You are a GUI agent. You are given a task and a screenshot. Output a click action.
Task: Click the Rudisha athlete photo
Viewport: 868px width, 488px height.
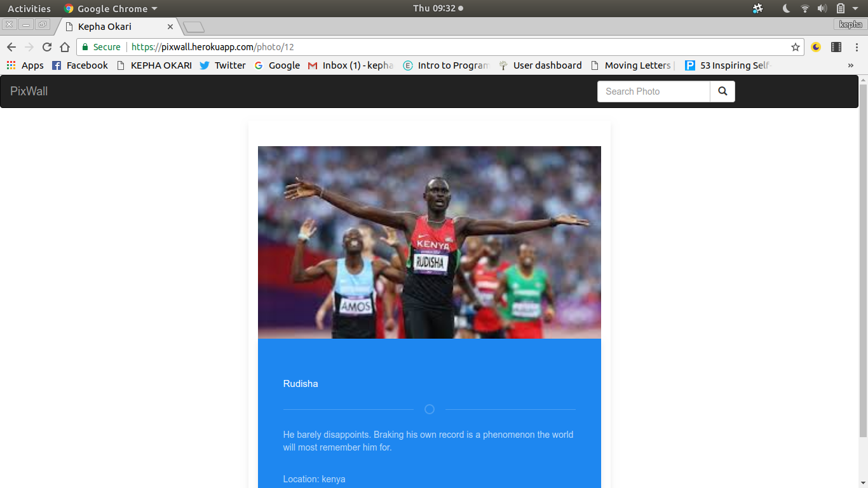click(x=429, y=242)
